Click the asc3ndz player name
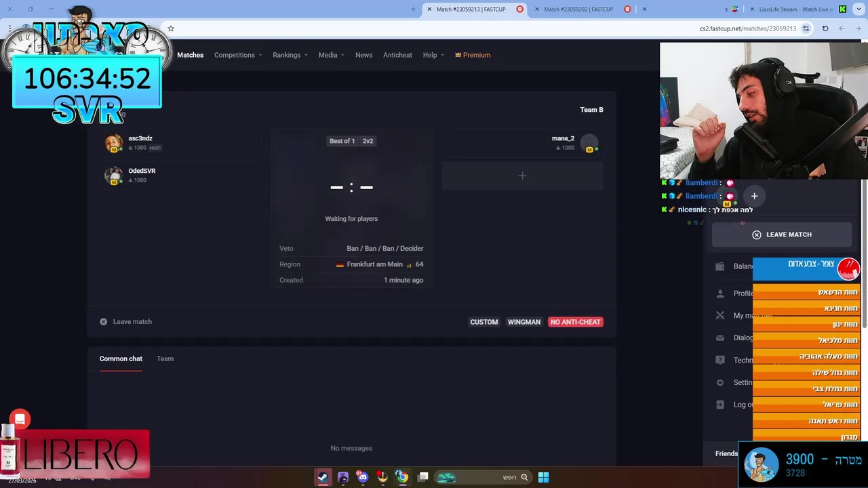This screenshot has width=868, height=488. pyautogui.click(x=140, y=138)
